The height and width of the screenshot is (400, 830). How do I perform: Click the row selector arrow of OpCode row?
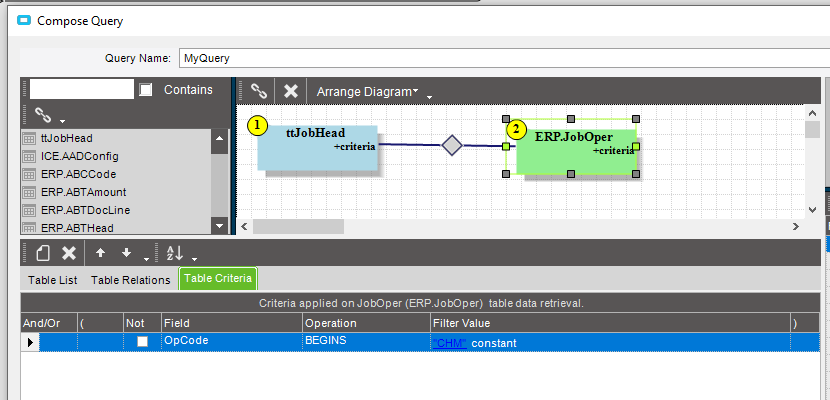pos(30,342)
